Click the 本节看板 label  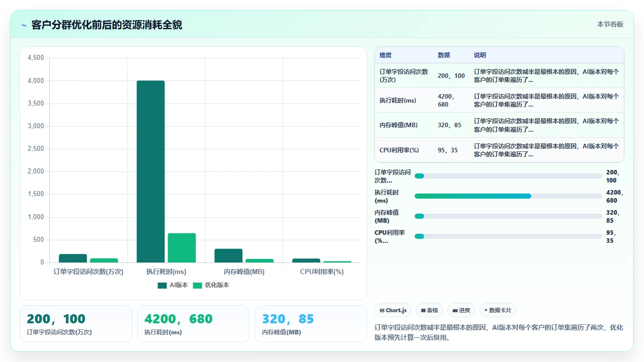click(x=610, y=24)
